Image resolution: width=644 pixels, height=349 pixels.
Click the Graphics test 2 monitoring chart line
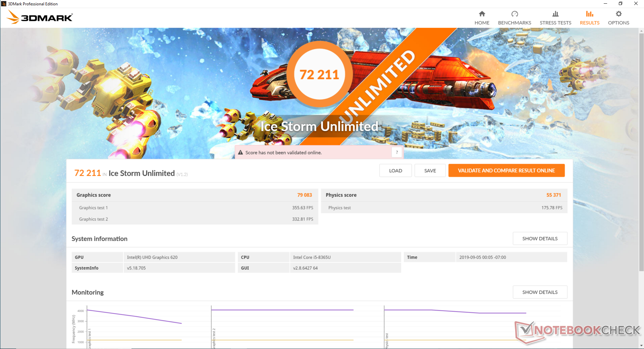coord(282,310)
